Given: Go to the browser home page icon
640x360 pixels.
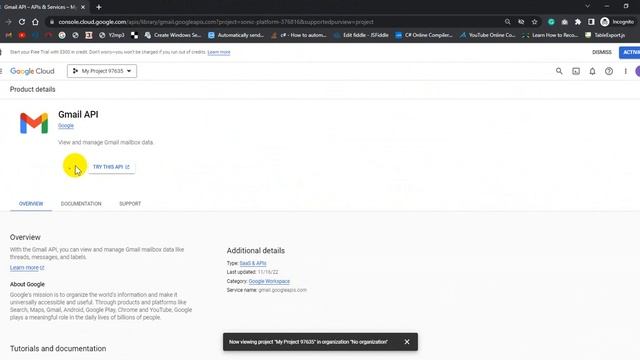Looking at the screenshot, I should click(36, 22).
